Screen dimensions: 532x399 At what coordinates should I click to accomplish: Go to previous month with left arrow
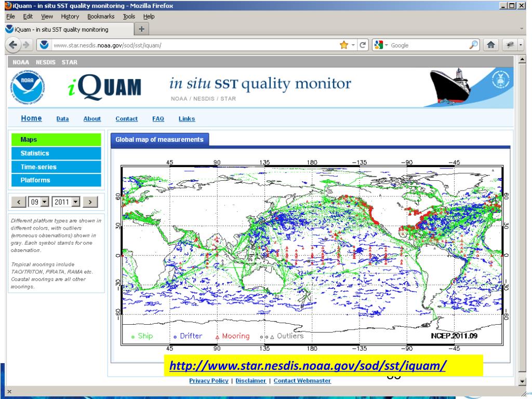tap(19, 202)
